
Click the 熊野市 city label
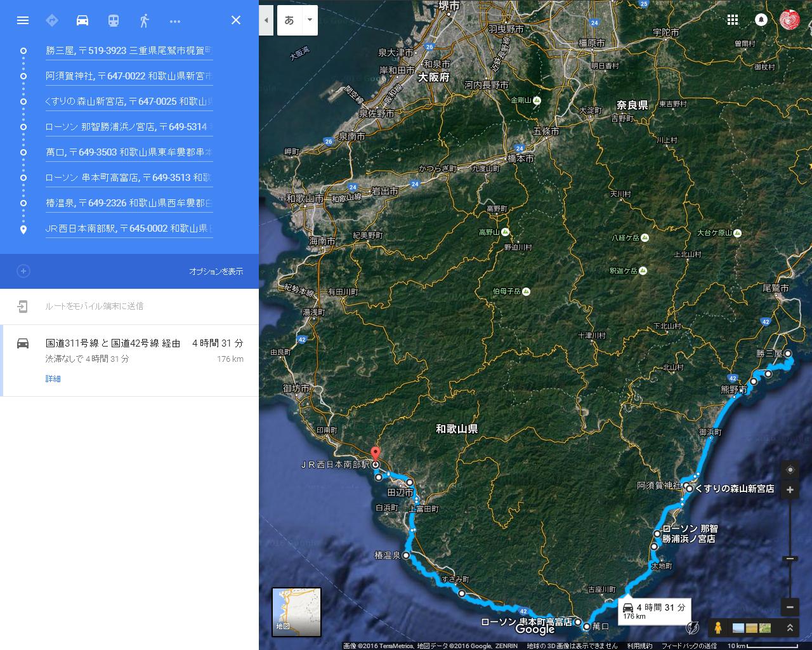click(x=734, y=389)
